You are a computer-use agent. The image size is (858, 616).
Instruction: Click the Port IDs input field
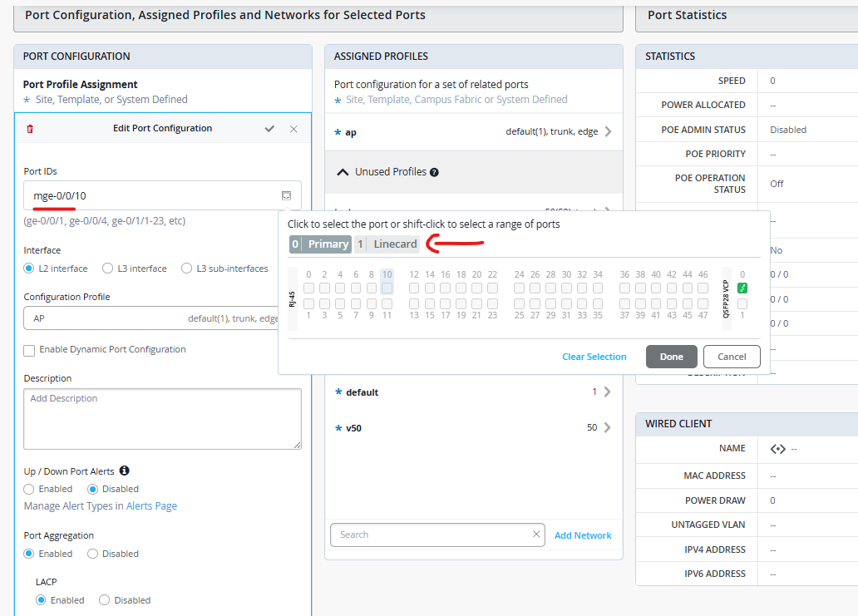tap(162, 196)
